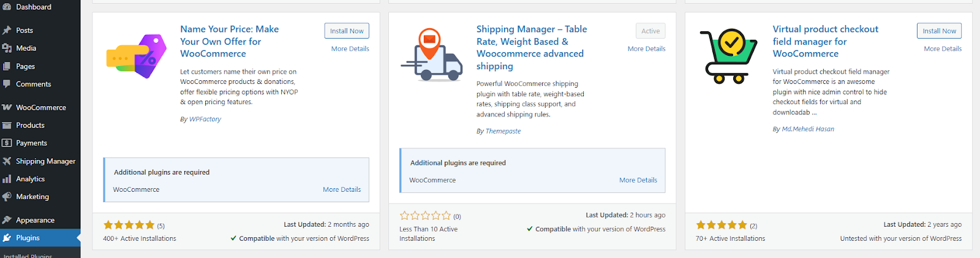The height and width of the screenshot is (258, 980).
Task: View More Details for required WooCommerce under Shipping Manager
Action: [638, 180]
